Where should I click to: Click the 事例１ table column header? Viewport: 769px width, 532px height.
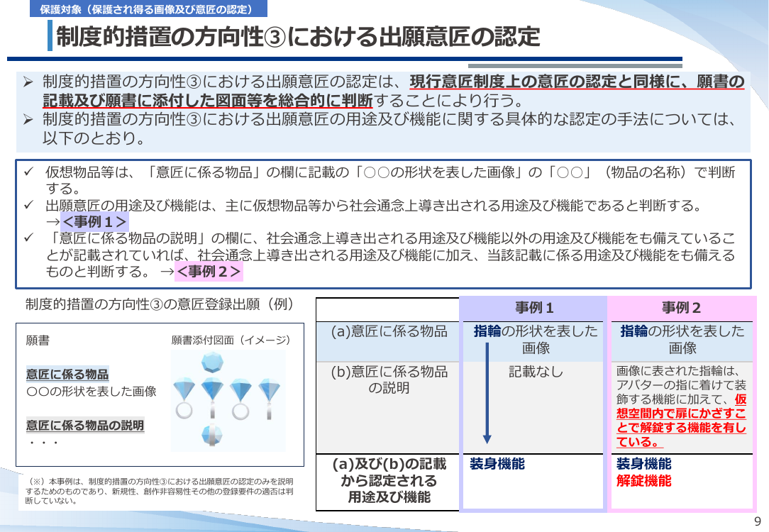(534, 308)
